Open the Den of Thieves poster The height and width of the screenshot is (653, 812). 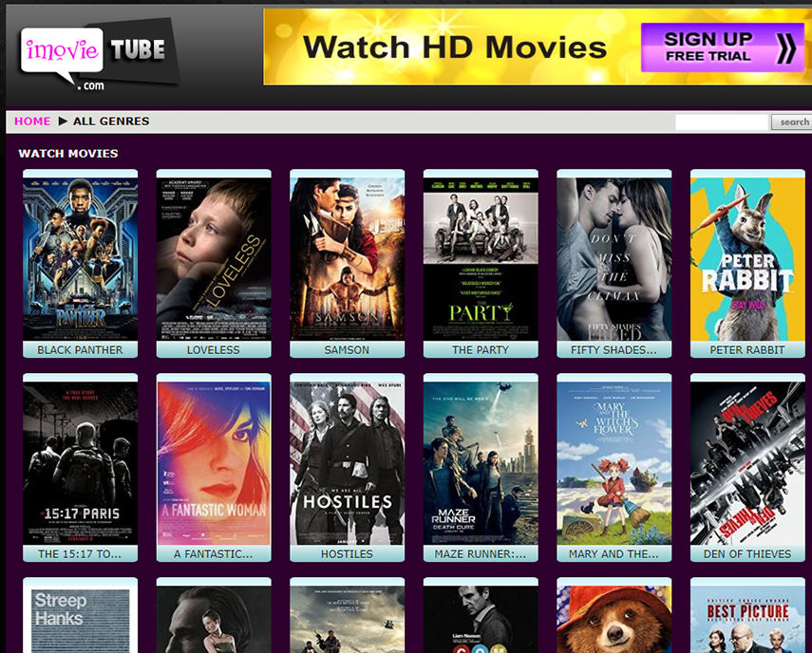click(747, 463)
